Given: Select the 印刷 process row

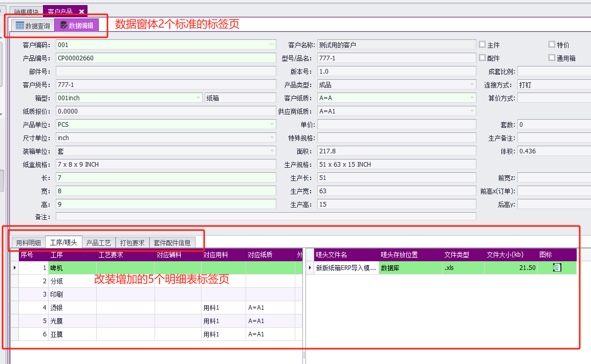Looking at the screenshot, I should 157,294.
